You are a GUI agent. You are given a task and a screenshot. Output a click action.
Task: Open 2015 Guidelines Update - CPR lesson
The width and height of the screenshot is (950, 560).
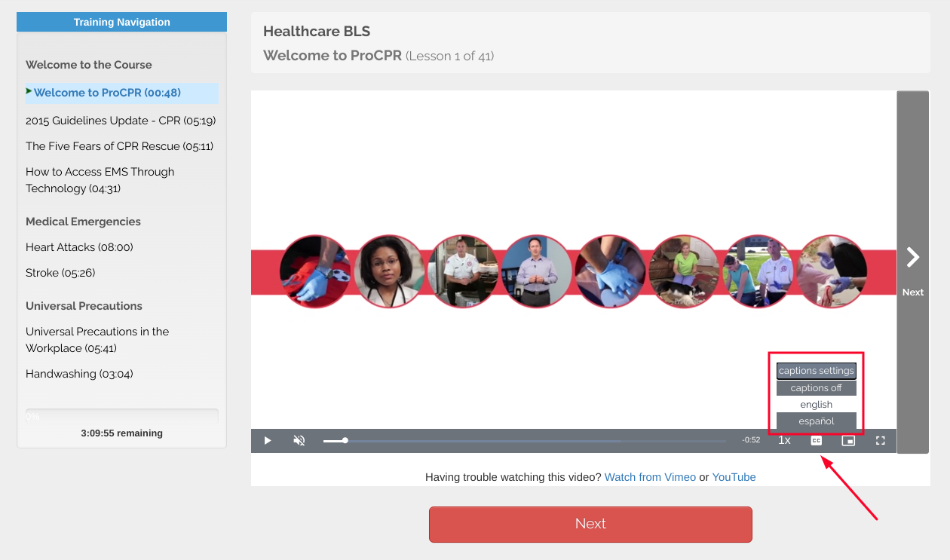pyautogui.click(x=121, y=121)
